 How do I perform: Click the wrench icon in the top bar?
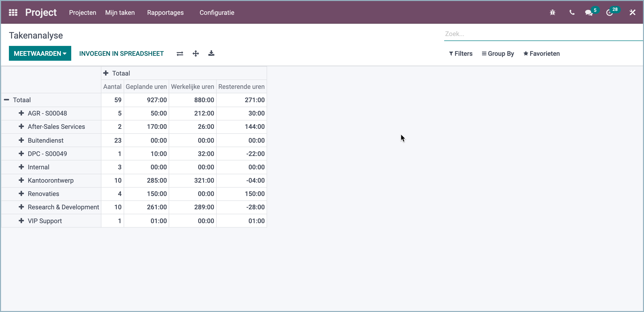click(633, 12)
